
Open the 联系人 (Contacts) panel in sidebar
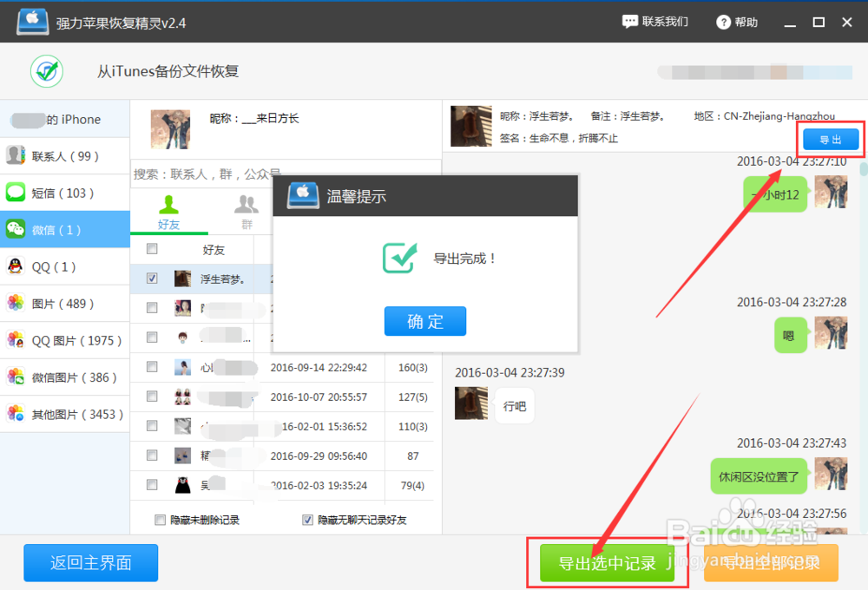point(52,155)
